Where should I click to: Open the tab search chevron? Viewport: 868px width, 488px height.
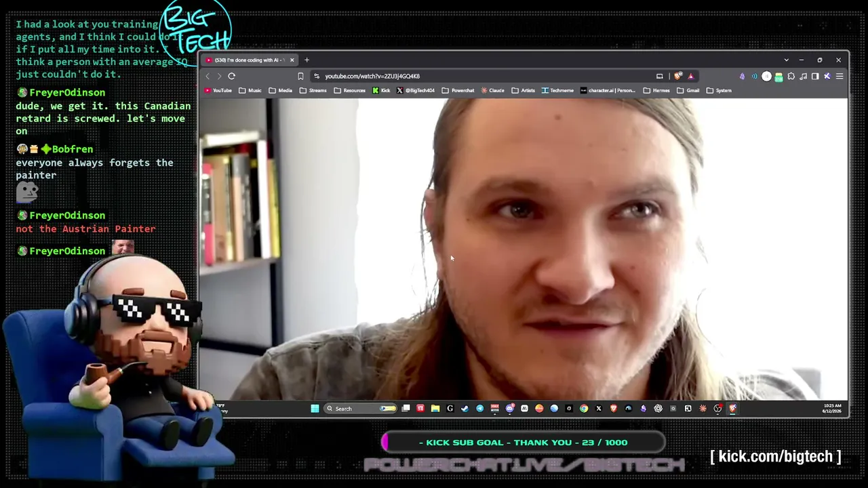coord(786,60)
